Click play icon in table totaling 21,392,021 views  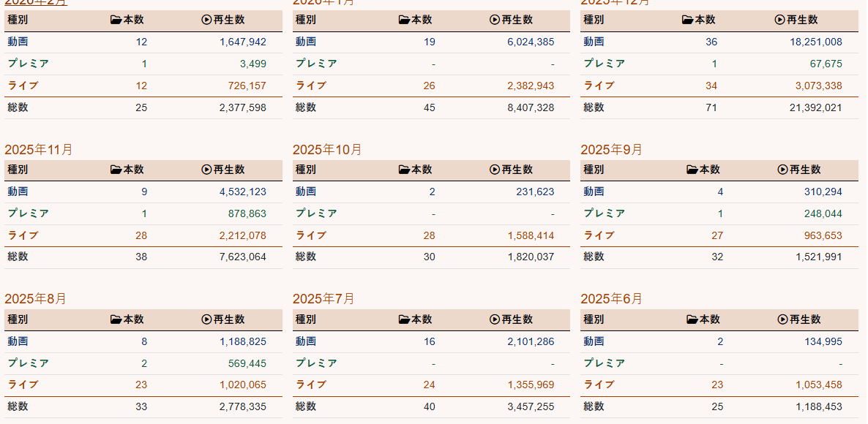pyautogui.click(x=779, y=20)
